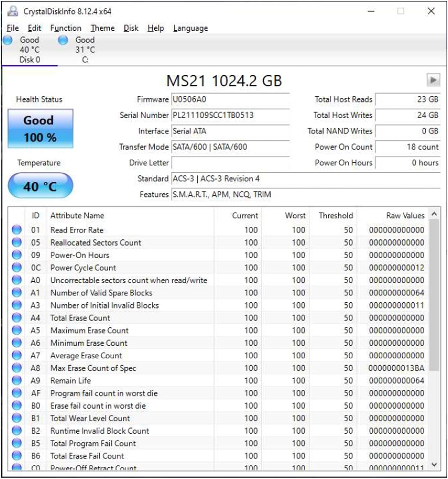Viewport: 448px width, 479px height.
Task: Click the Transfer Mode field
Action: click(x=230, y=147)
